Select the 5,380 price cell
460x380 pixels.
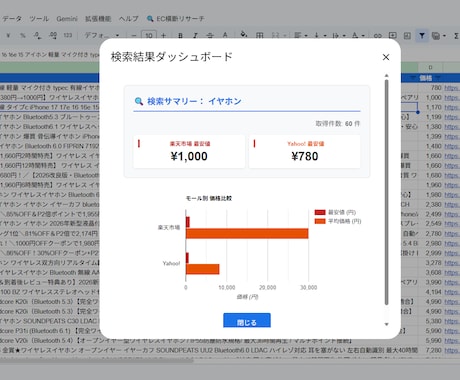430,321
